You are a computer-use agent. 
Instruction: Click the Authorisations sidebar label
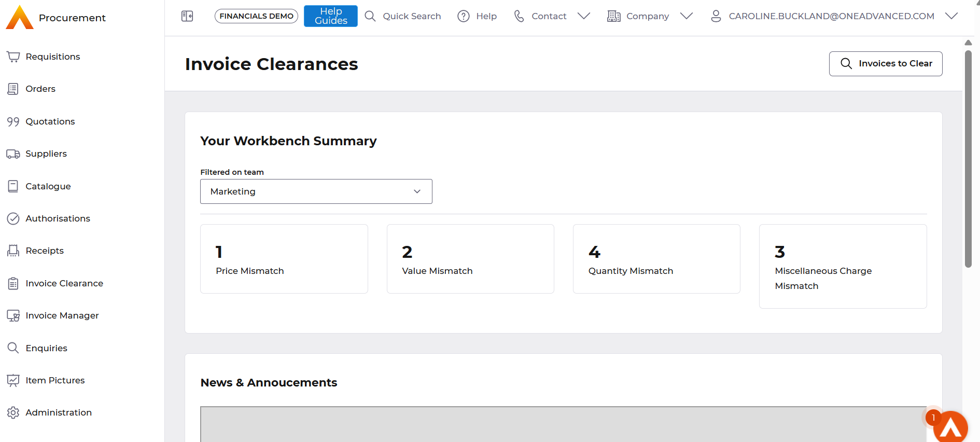pos(58,218)
